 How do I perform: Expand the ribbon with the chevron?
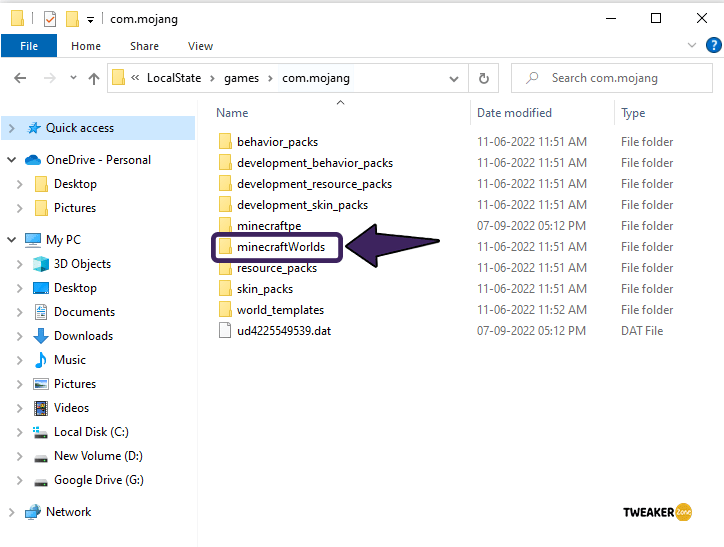tap(692, 45)
